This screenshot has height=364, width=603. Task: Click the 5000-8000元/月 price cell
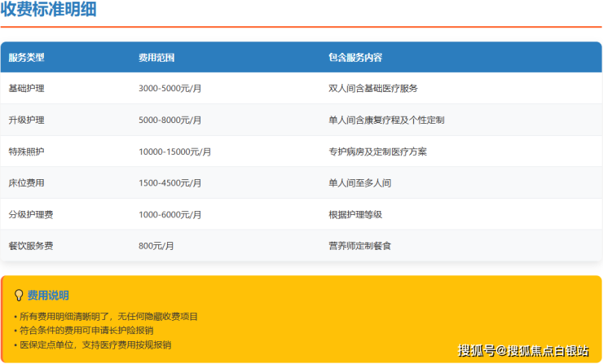coord(170,120)
